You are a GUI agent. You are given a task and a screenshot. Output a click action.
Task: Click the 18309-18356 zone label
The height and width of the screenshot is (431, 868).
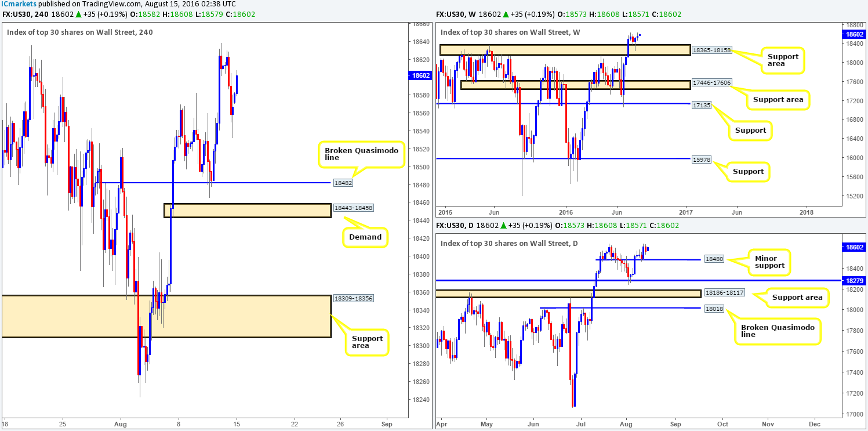click(353, 298)
